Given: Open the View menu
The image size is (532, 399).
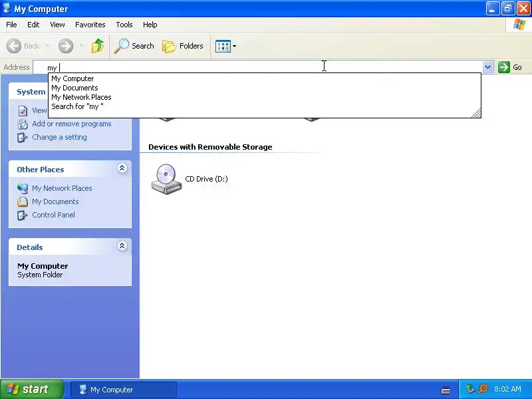Looking at the screenshot, I should coord(57,25).
